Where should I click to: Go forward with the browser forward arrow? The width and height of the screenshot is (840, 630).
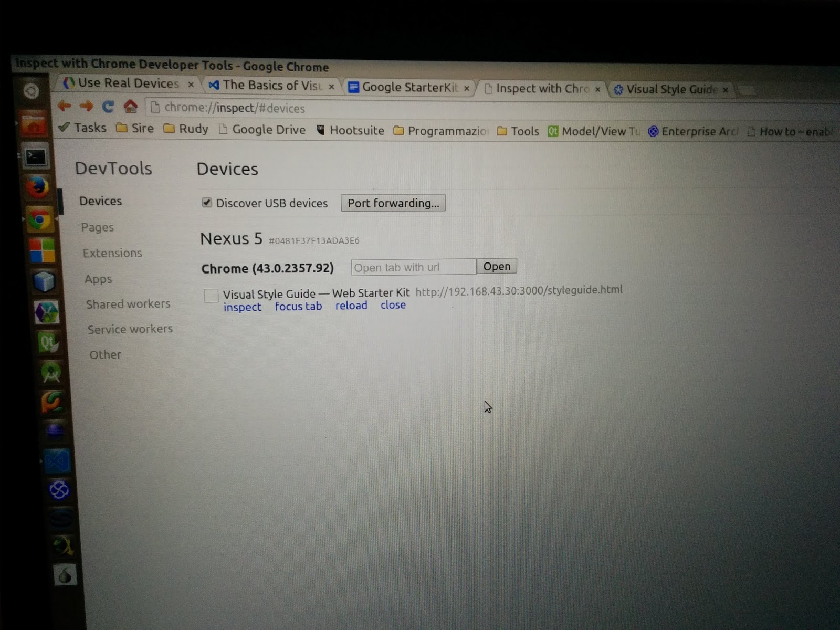click(86, 107)
